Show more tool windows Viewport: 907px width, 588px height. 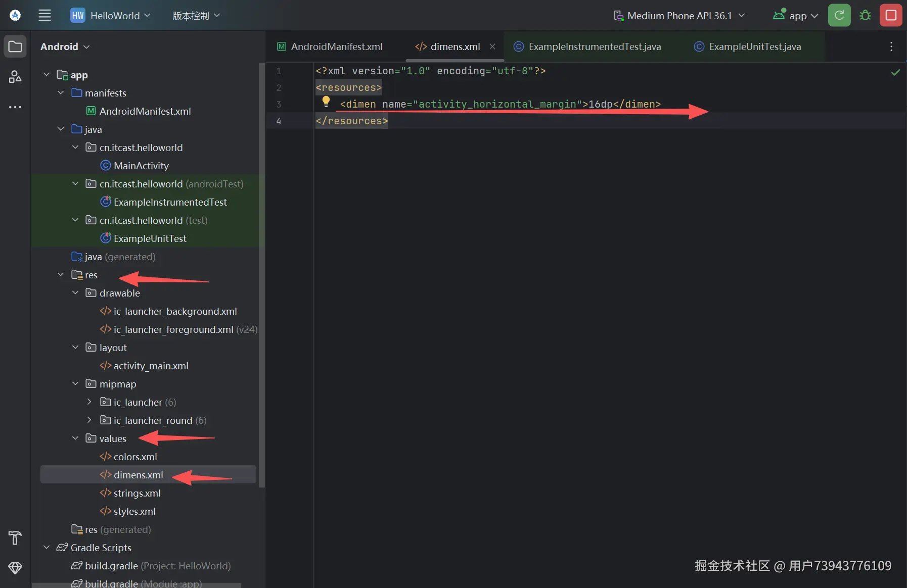[x=15, y=107]
